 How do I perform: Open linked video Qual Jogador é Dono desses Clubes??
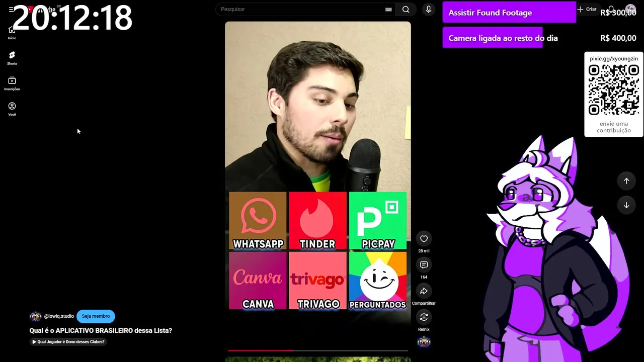pyautogui.click(x=68, y=342)
